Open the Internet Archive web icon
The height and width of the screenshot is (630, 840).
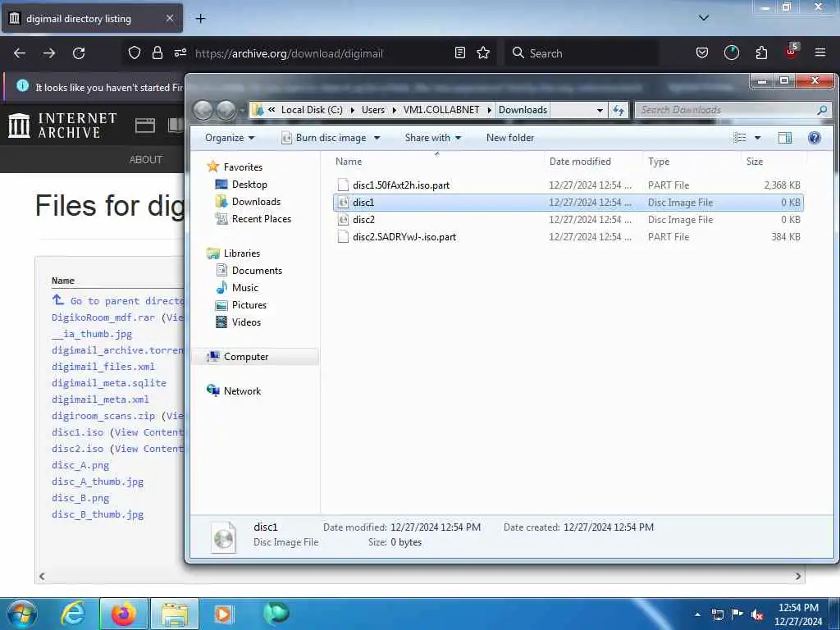point(144,126)
